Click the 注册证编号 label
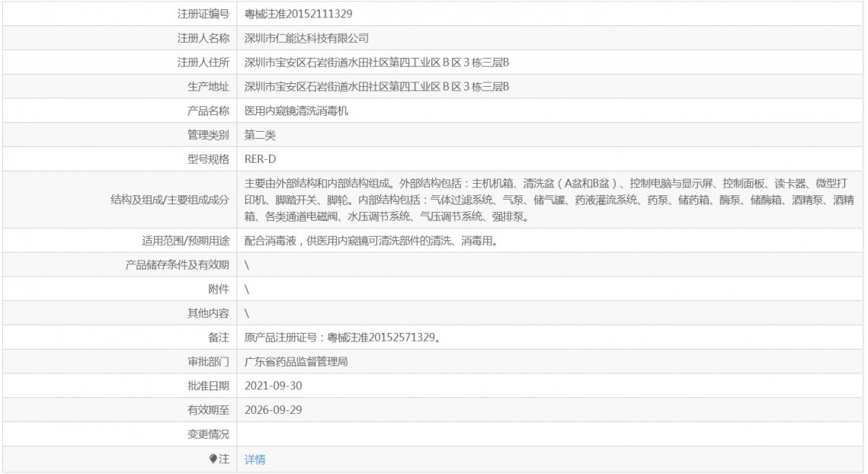This screenshot has width=868, height=474. pos(203,14)
